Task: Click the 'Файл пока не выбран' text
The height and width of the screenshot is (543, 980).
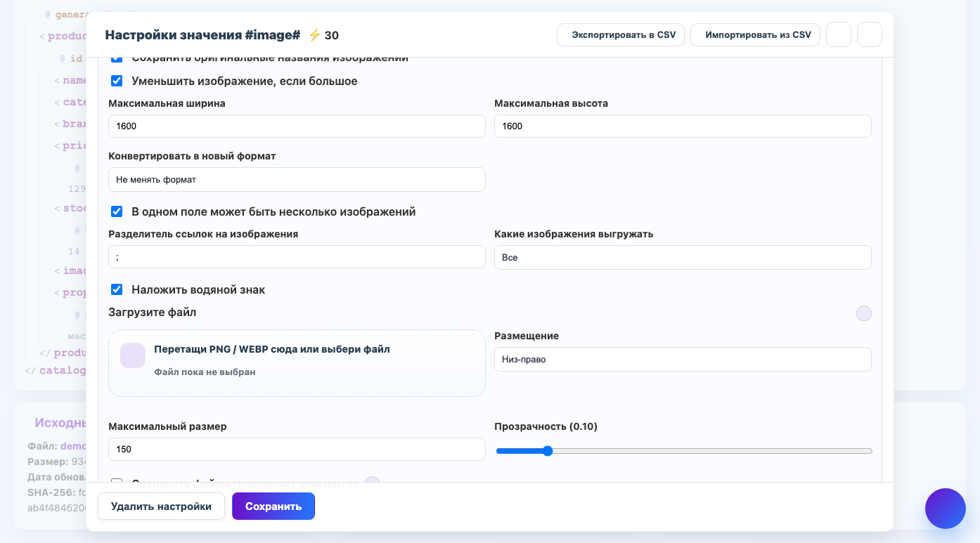Action: [x=205, y=372]
